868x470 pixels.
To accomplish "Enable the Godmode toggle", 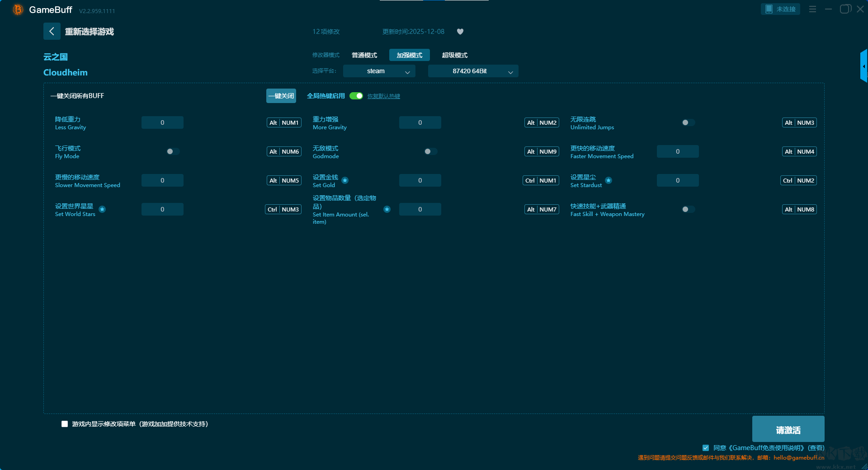I will [430, 151].
